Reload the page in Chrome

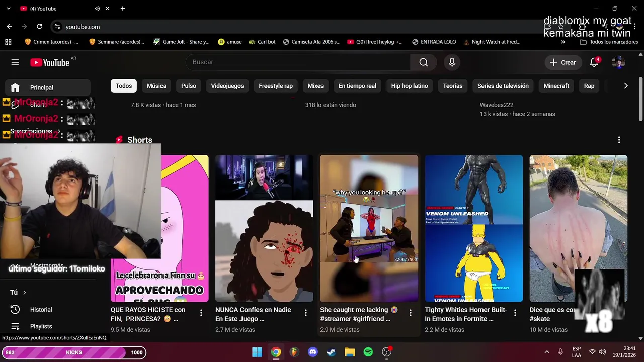pos(39,27)
